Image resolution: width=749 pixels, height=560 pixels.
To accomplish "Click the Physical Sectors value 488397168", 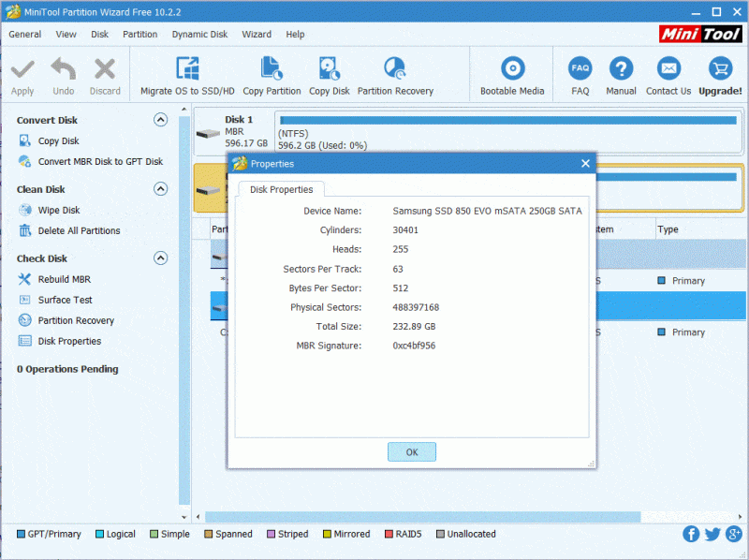I will point(416,308).
